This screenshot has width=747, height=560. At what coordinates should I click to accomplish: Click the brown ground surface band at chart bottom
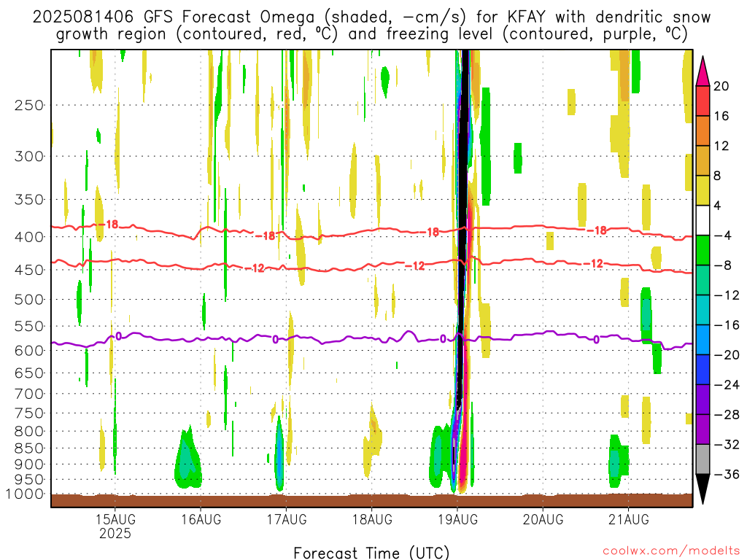(372, 500)
